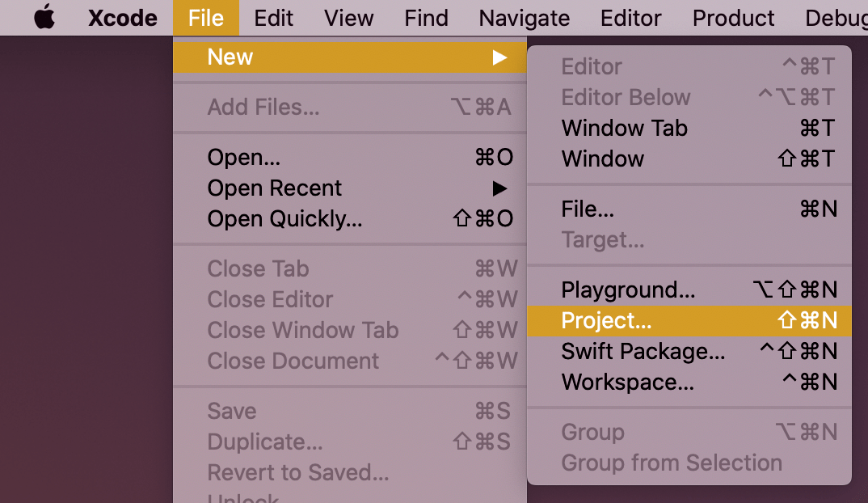Select Workspace... from New submenu
Image resolution: width=868 pixels, height=503 pixels.
pos(627,382)
